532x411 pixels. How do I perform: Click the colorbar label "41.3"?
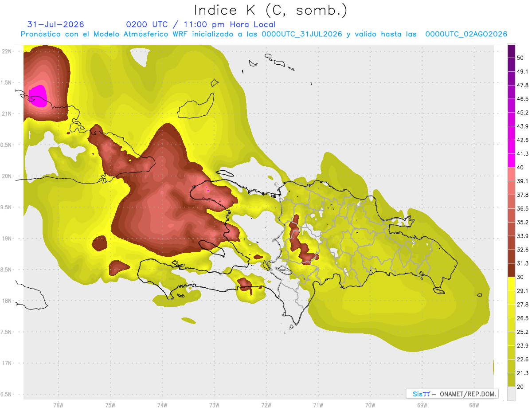[523, 154]
